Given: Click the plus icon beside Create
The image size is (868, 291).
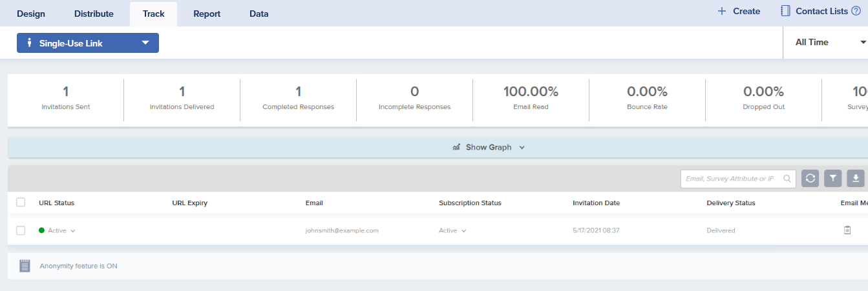Looking at the screenshot, I should pos(722,11).
